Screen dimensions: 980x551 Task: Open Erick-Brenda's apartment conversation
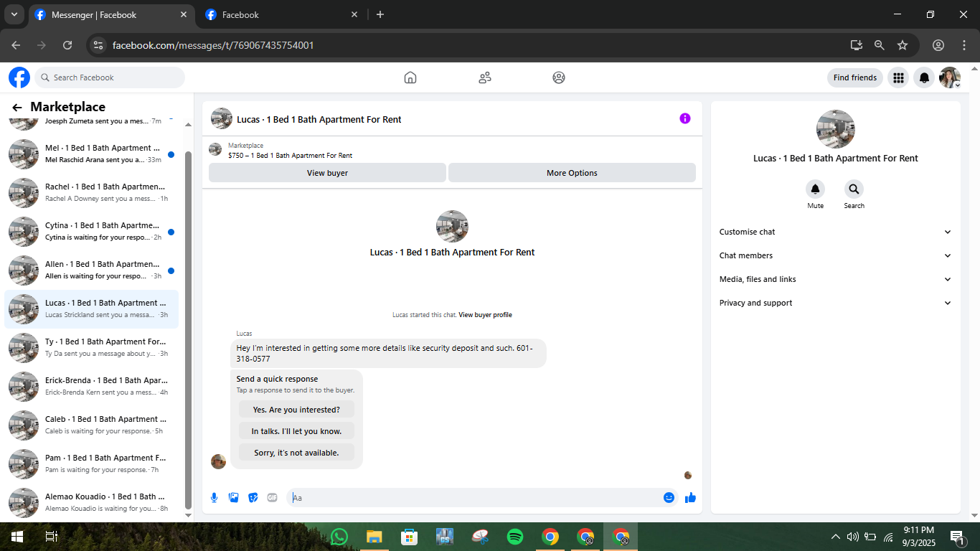92,386
